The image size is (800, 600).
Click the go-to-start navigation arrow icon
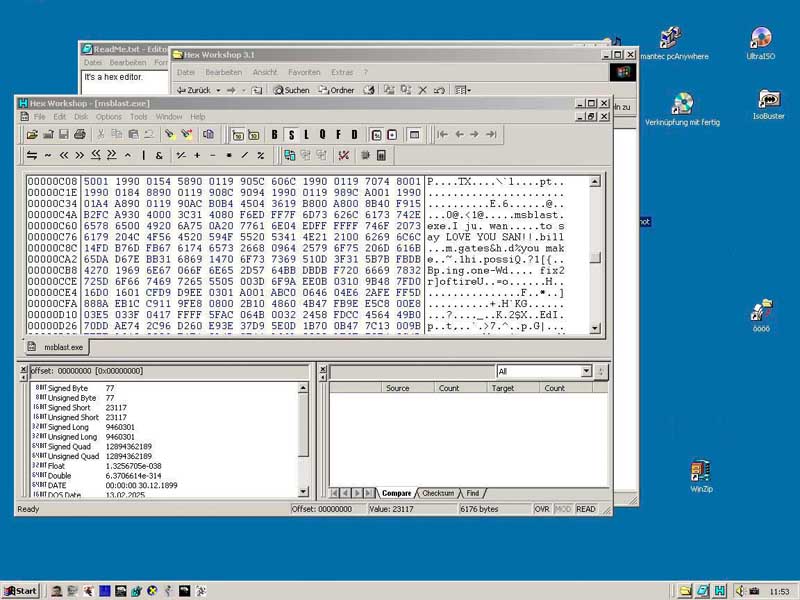click(442, 135)
